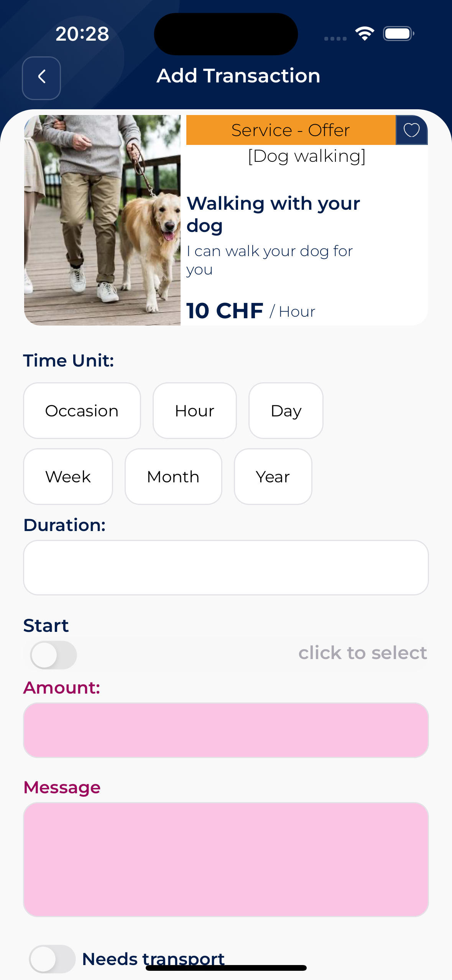452x980 pixels.
Task: Pick Month as time unit
Action: click(173, 477)
